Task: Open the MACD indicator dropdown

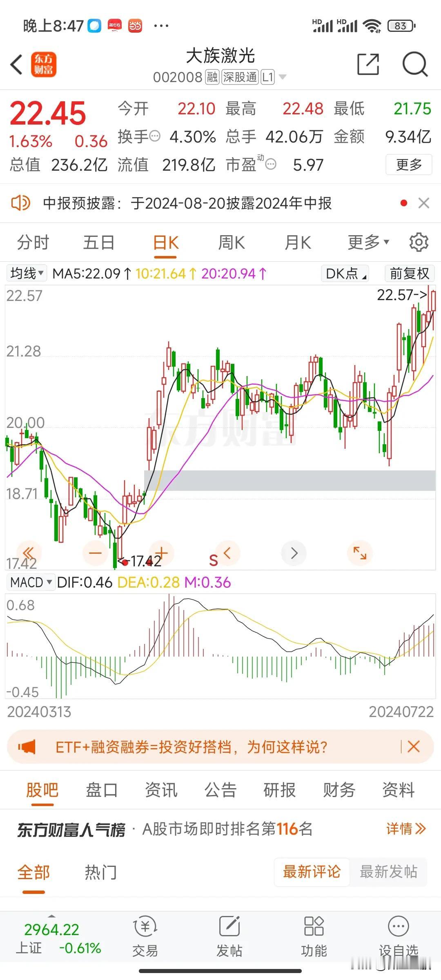Action: tap(31, 582)
